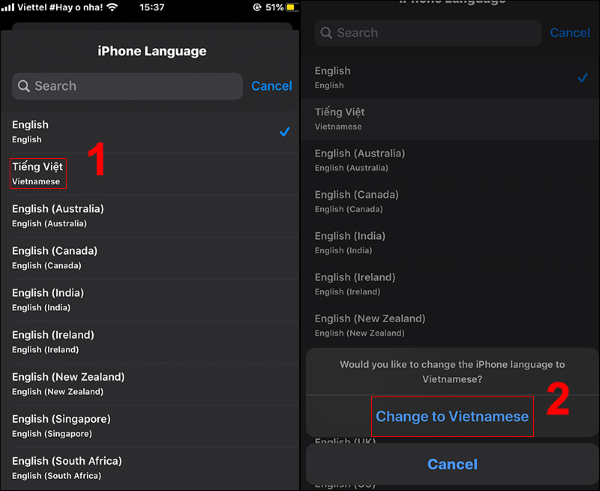Choose English (Singapore) language option
Screen dimensions: 600x491
pyautogui.click(x=61, y=425)
